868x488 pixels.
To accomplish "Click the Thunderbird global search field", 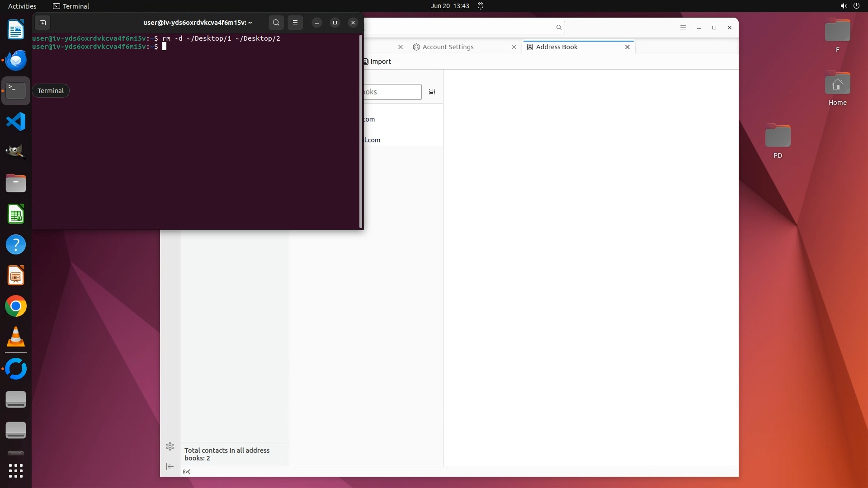I will click(x=461, y=28).
